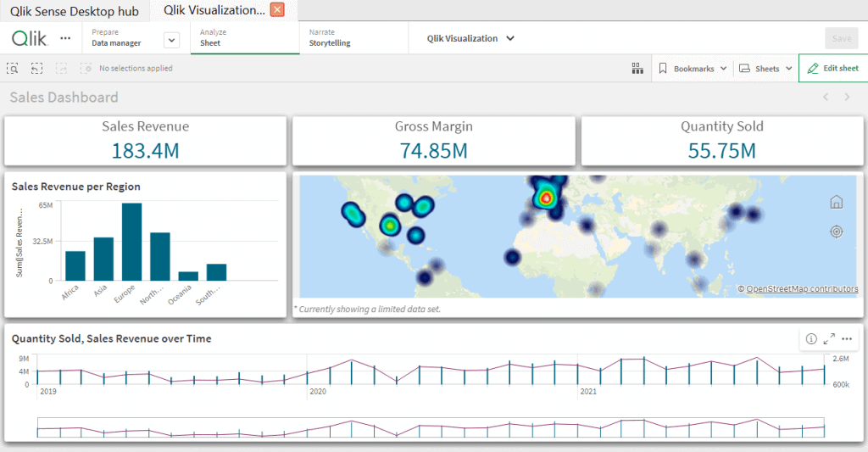Select the Asia bar in region chart
868x452 pixels.
click(103, 259)
